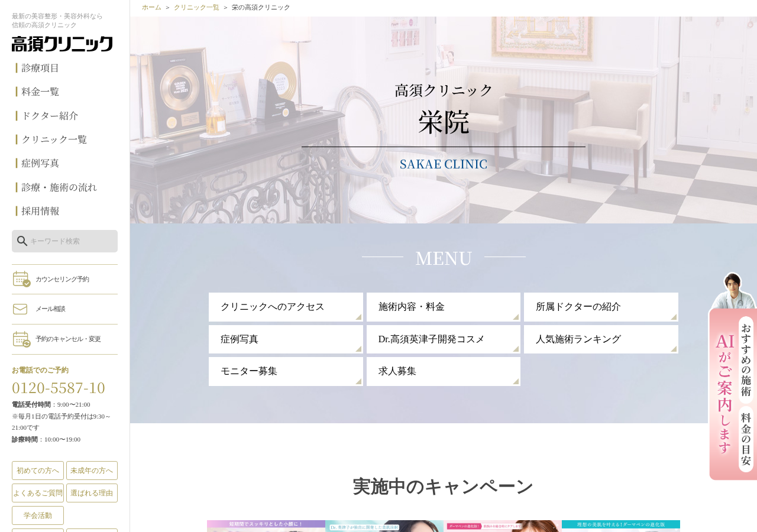The width and height of the screenshot is (757, 532).
Task: Click the doctor illustration on AI banner
Action: pyautogui.click(x=732, y=290)
